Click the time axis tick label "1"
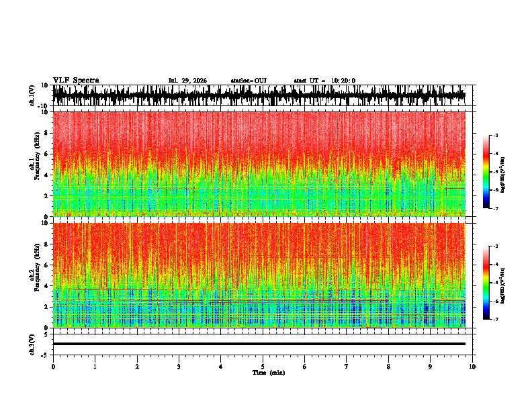 95,367
